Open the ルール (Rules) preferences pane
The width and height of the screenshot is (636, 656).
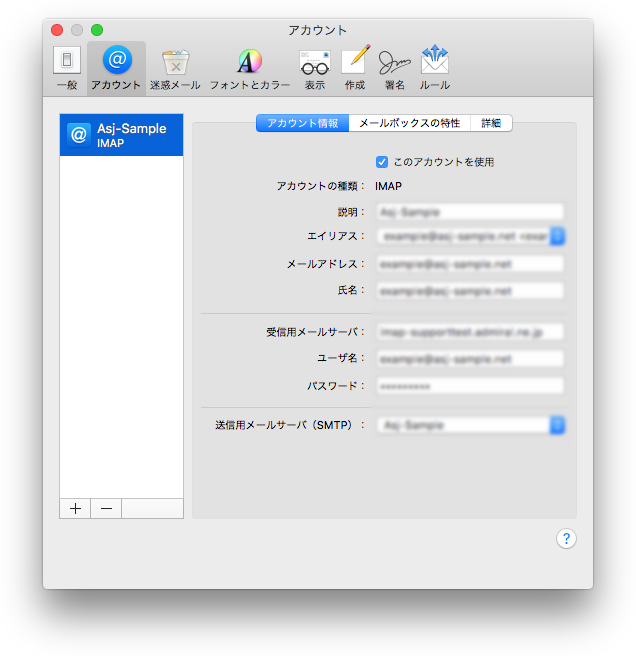[x=434, y=68]
